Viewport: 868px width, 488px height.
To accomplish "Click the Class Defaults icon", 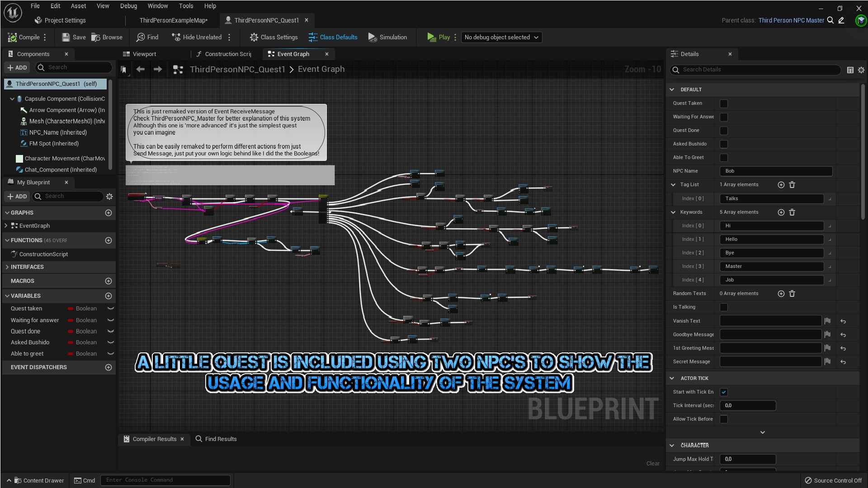I will tap(312, 37).
